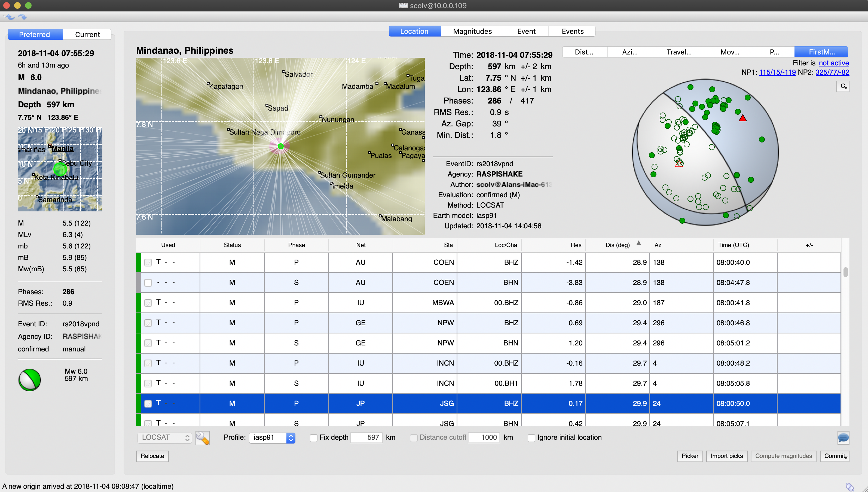Click the focal mechanism options button beside beachball
This screenshot has width=868, height=492.
[843, 87]
